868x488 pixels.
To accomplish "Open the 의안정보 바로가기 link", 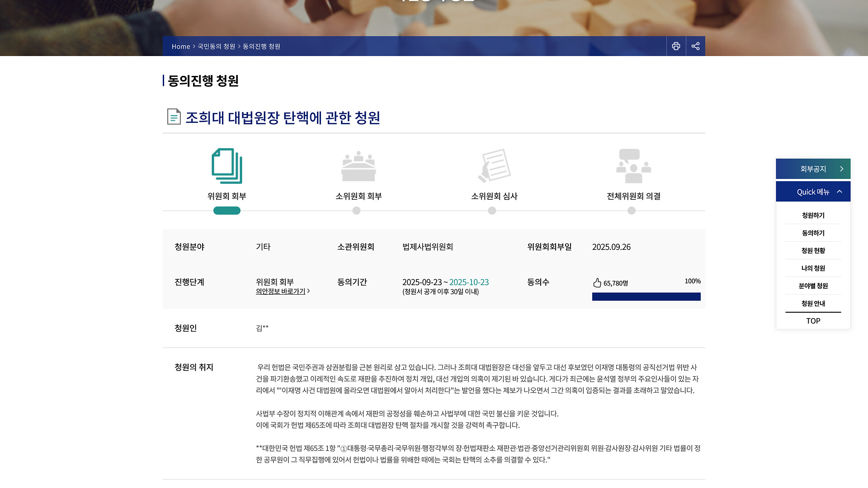I will coord(281,291).
